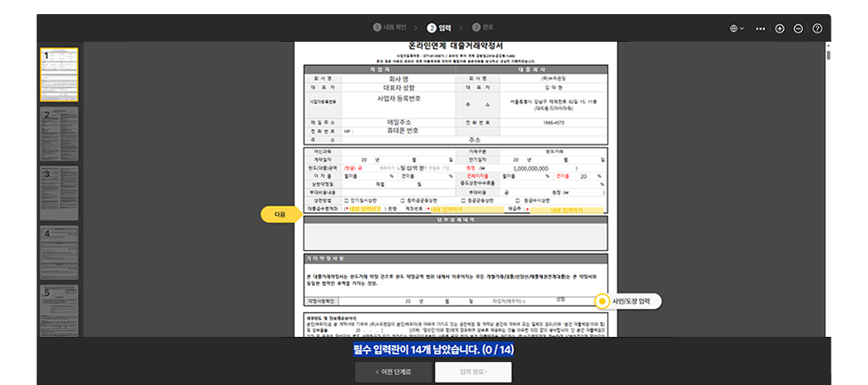The image size is (868, 385).
Task: Select step 2 입력
Action: (440, 27)
